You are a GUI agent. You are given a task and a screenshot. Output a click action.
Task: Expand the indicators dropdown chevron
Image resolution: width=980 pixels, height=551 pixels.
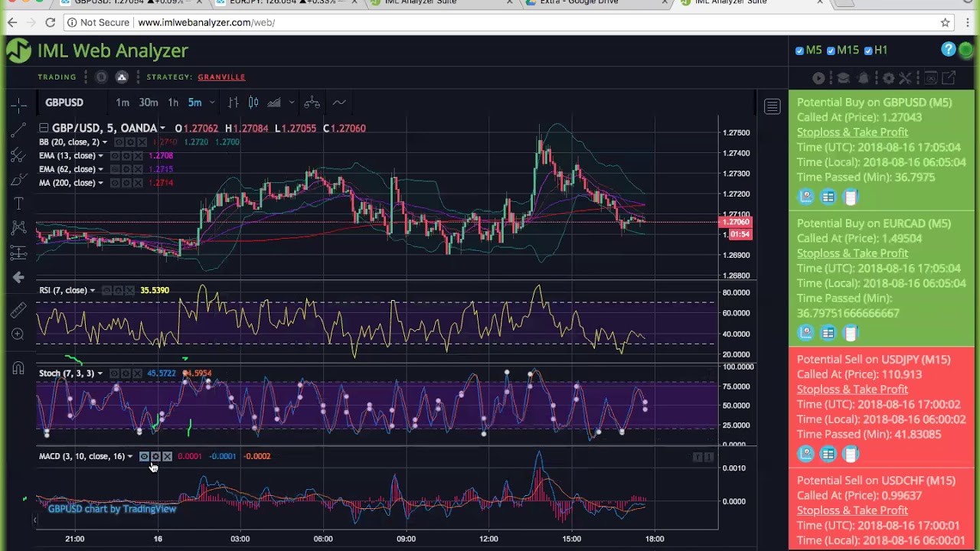click(x=291, y=103)
